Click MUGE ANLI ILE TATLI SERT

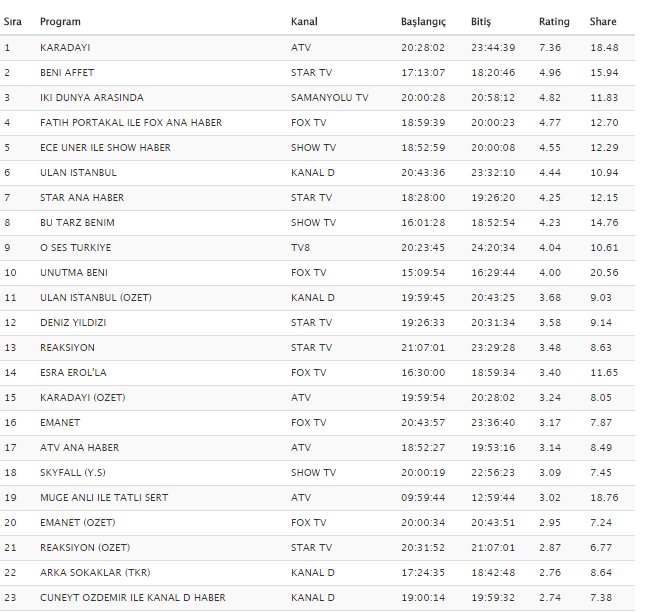click(104, 498)
